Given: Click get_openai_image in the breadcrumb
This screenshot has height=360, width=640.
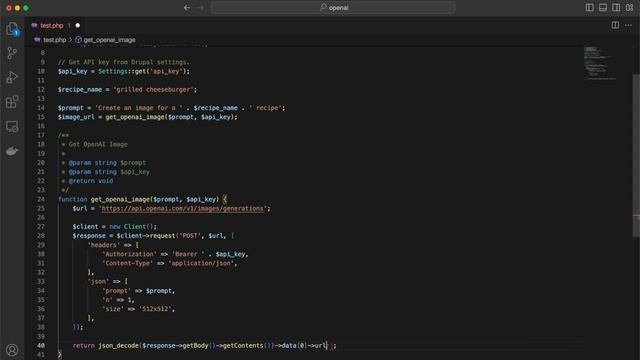Looking at the screenshot, I should coord(109,40).
